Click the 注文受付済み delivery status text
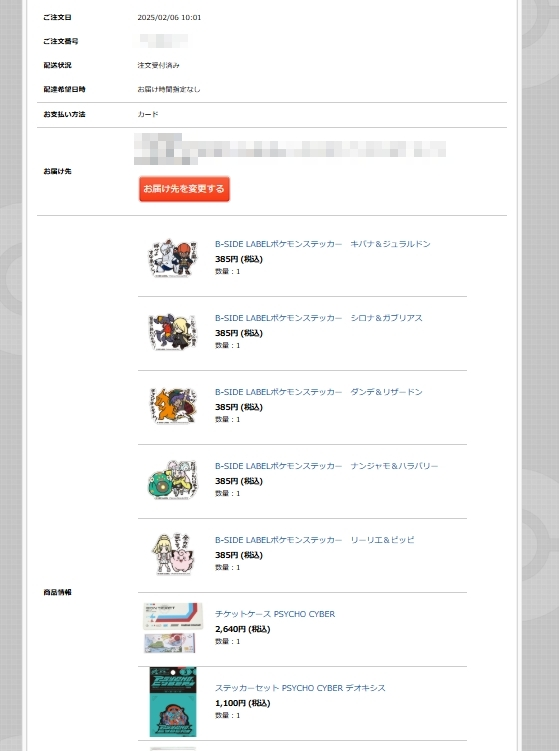The image size is (559, 751). [159, 65]
